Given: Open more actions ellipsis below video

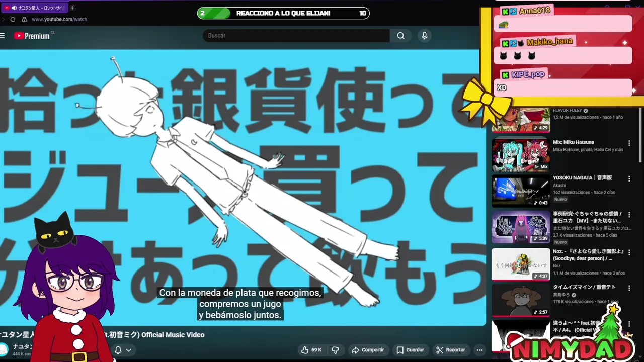Looking at the screenshot, I should [x=479, y=350].
